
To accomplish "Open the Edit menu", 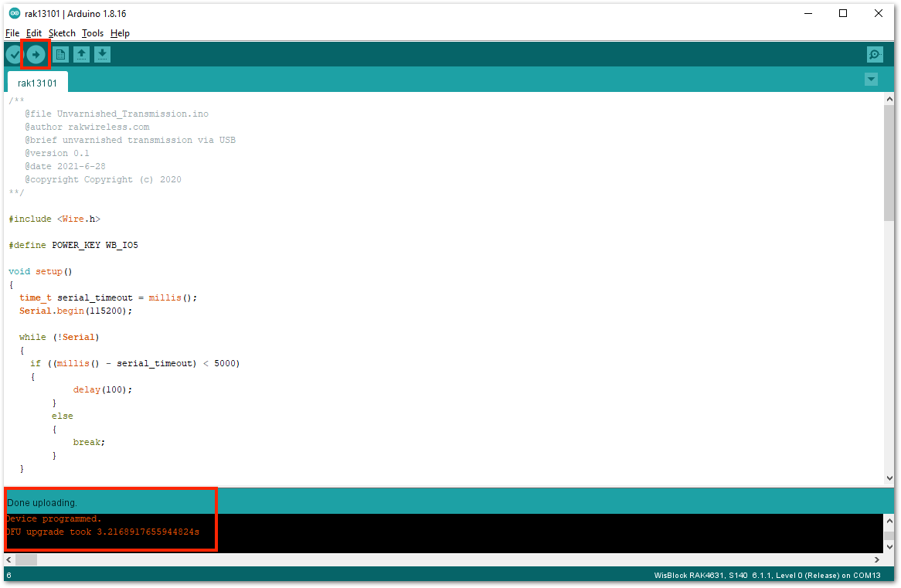I will point(34,33).
